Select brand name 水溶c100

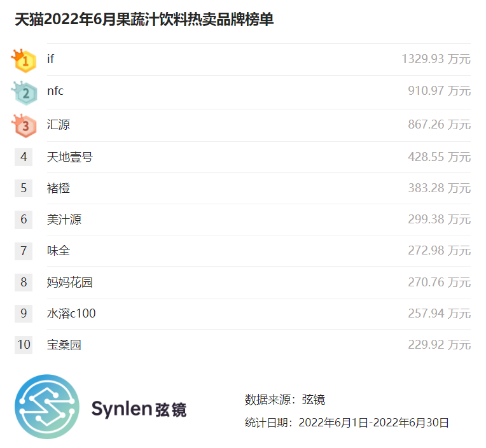click(71, 314)
